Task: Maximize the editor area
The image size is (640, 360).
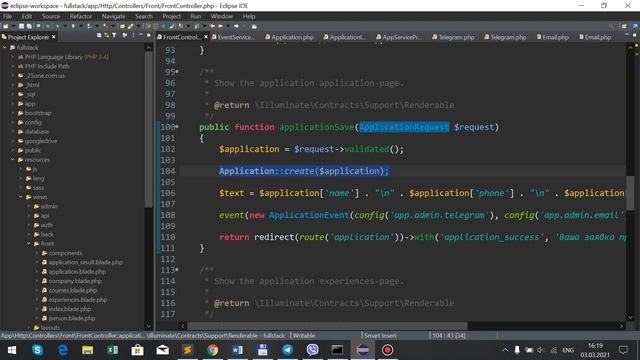Action: pos(635,36)
